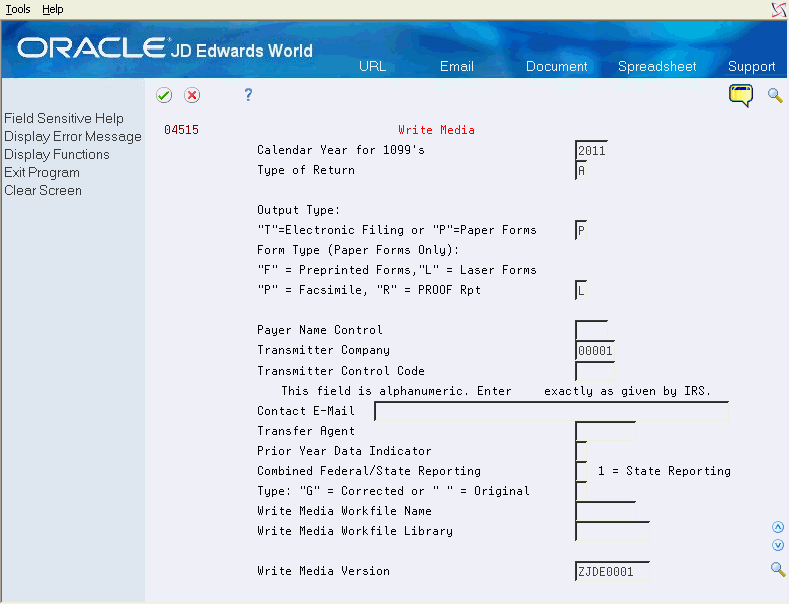Screen dimensions: 789x604
Task: Focus the Prior Year Data Indicator field
Action: pos(581,450)
